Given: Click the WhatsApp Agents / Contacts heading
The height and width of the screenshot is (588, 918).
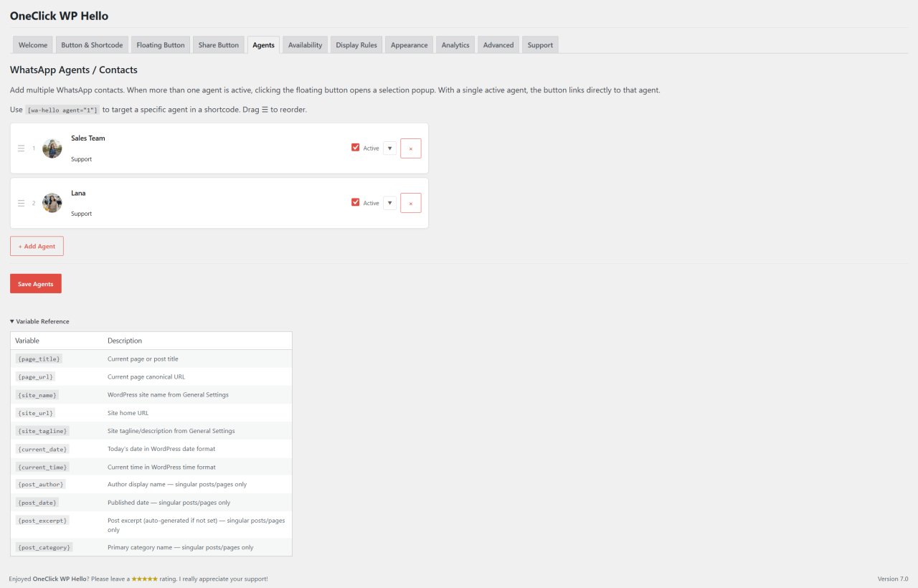Looking at the screenshot, I should [x=74, y=70].
